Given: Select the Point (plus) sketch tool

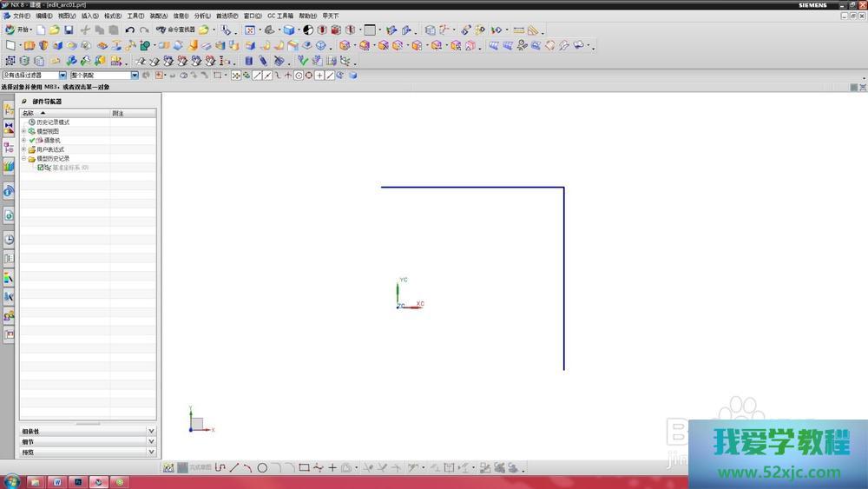Looking at the screenshot, I should coord(332,468).
